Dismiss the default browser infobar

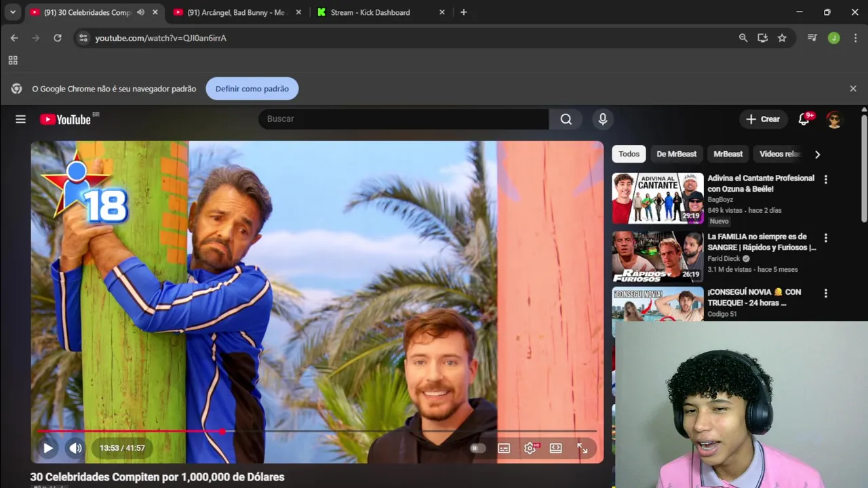click(x=853, y=89)
